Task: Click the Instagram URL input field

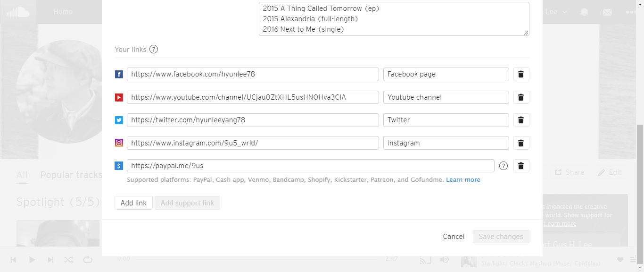Action: (253, 143)
